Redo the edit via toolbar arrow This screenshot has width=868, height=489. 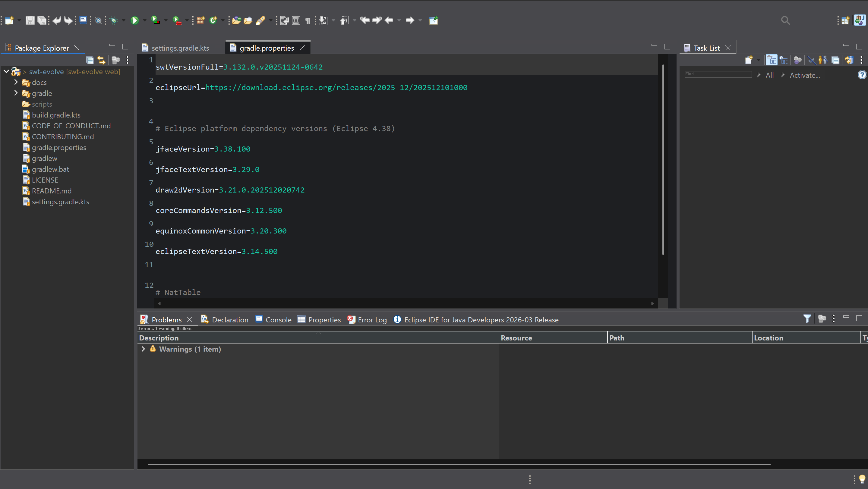(x=68, y=20)
